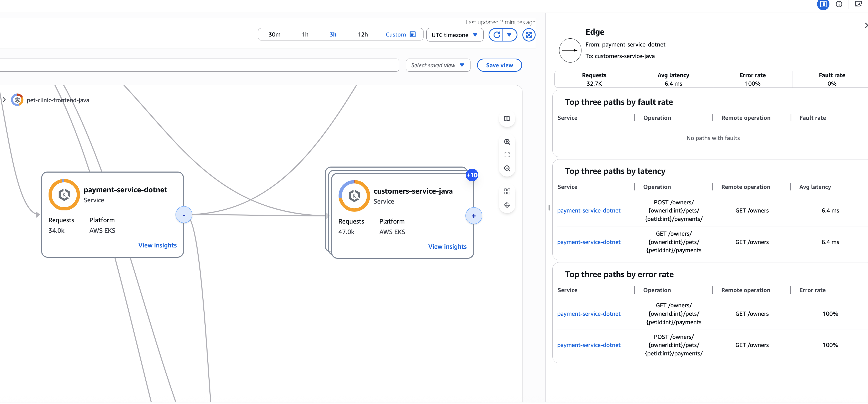The width and height of the screenshot is (868, 404).
Task: Collapse the edge using the minus badge
Action: (x=184, y=215)
